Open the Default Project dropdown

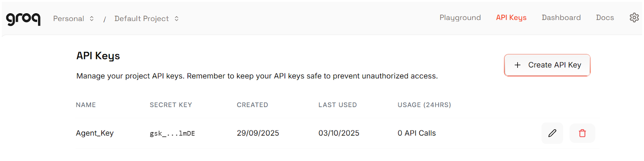pos(142,18)
